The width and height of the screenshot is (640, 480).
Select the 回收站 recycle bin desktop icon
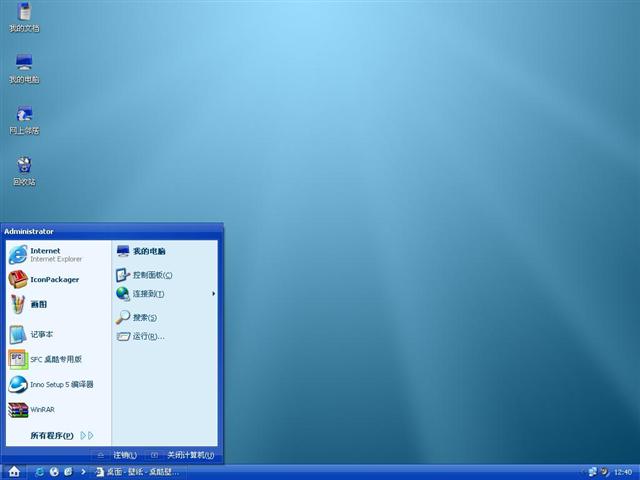(x=24, y=171)
